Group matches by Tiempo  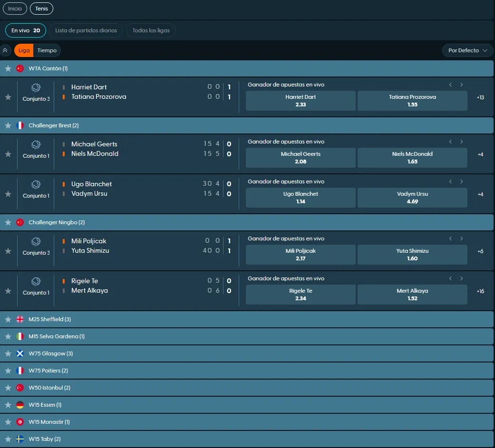(47, 50)
